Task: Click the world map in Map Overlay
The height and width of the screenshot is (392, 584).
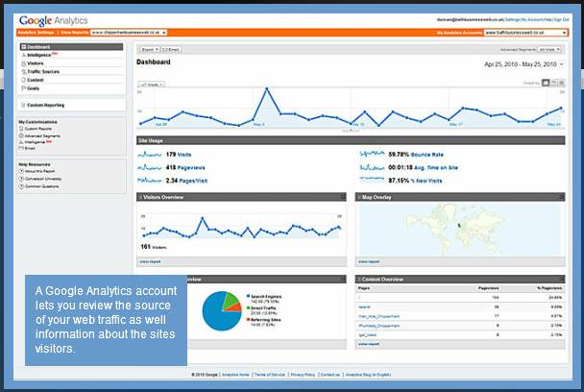Action: click(459, 229)
